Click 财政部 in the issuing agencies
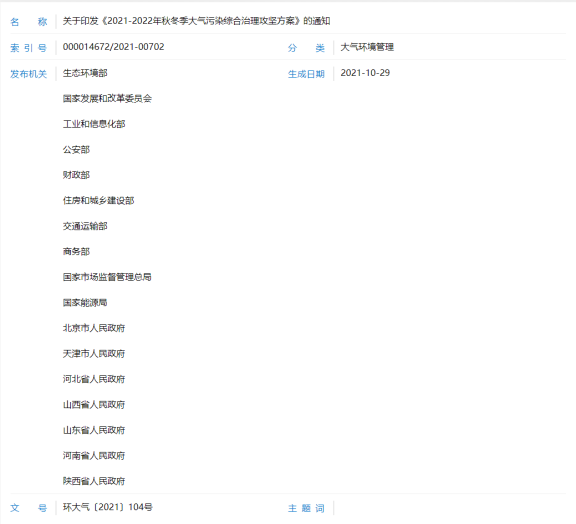Screen dimensions: 576x524 pyautogui.click(x=76, y=175)
